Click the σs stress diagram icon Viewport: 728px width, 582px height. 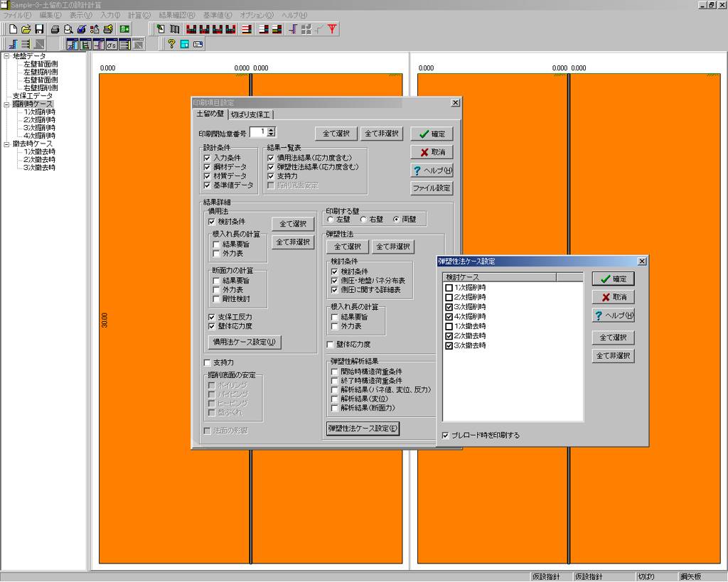112,44
